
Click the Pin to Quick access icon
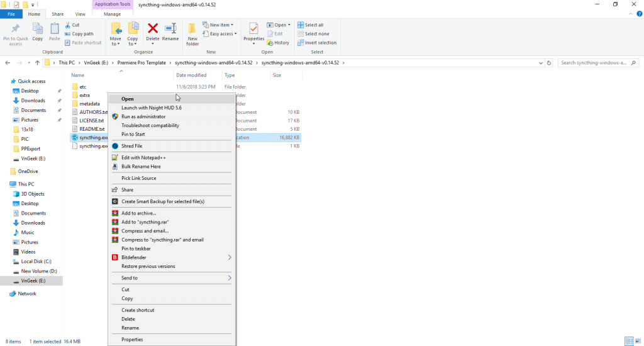[x=16, y=29]
